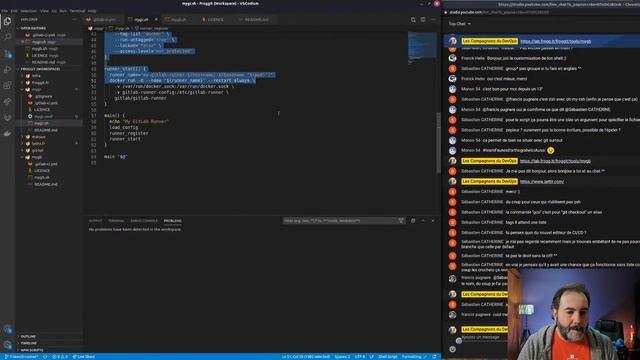640x360 pixels.
Task: Click the git branch status bar item
Action: [x=21, y=357]
